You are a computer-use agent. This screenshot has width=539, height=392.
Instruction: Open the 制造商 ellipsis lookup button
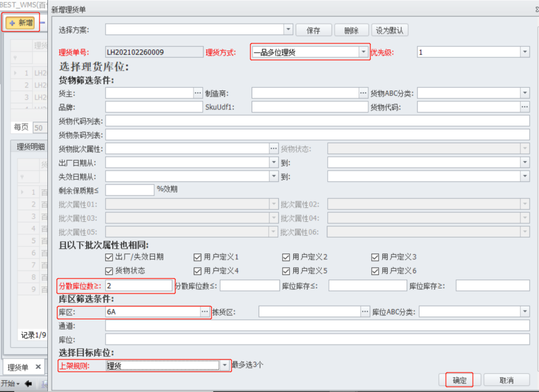[363, 93]
